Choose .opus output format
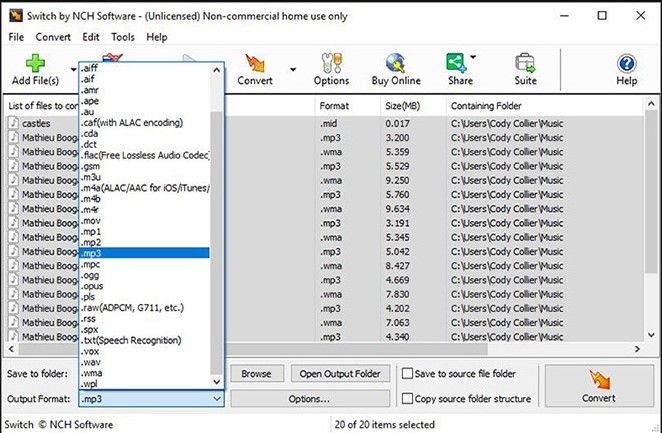Screen dimensions: 662x433 144,286
